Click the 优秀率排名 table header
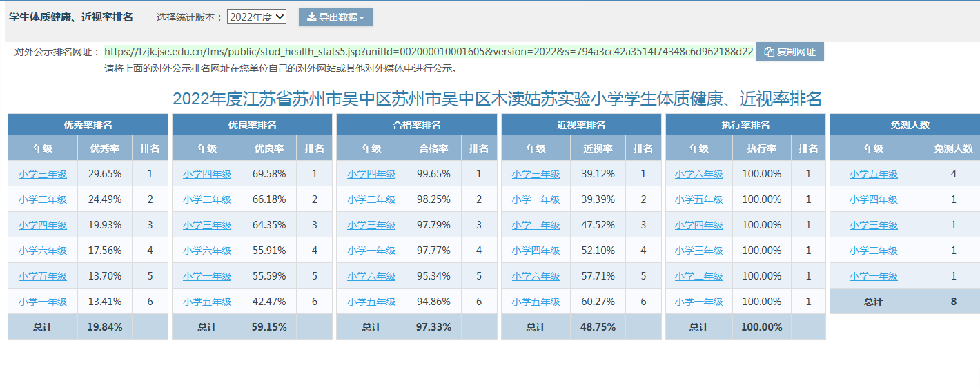This screenshot has width=980, height=390. pyautogui.click(x=88, y=125)
